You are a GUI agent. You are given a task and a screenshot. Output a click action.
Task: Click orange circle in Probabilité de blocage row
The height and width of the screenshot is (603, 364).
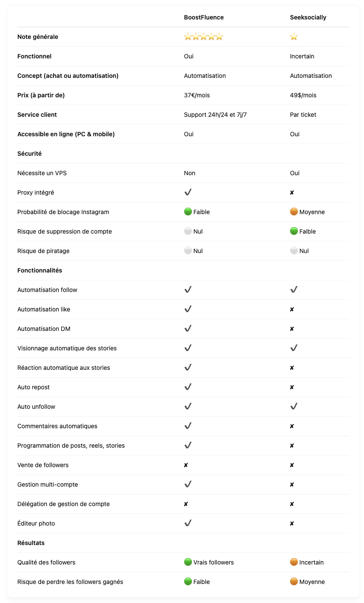pyautogui.click(x=294, y=212)
